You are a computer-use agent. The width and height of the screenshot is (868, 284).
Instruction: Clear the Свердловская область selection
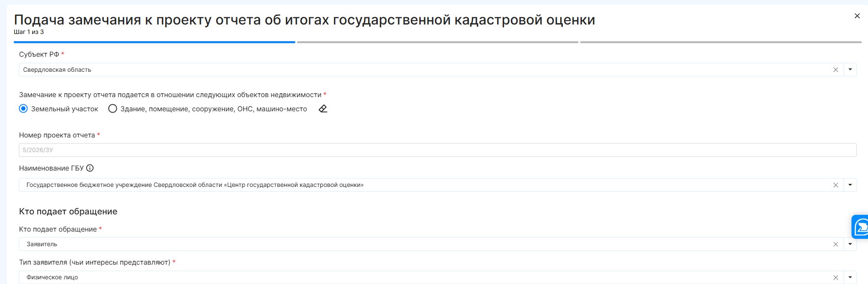(x=835, y=70)
